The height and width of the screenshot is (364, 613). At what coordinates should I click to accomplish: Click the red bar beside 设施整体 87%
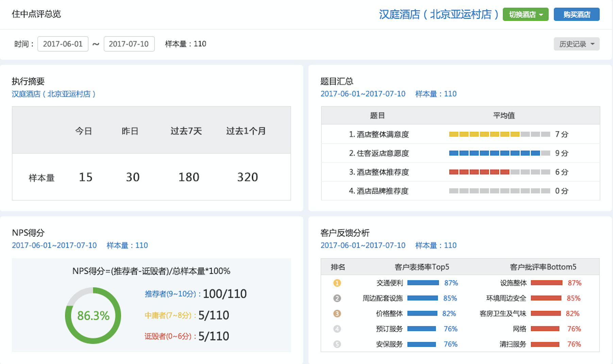(x=546, y=283)
